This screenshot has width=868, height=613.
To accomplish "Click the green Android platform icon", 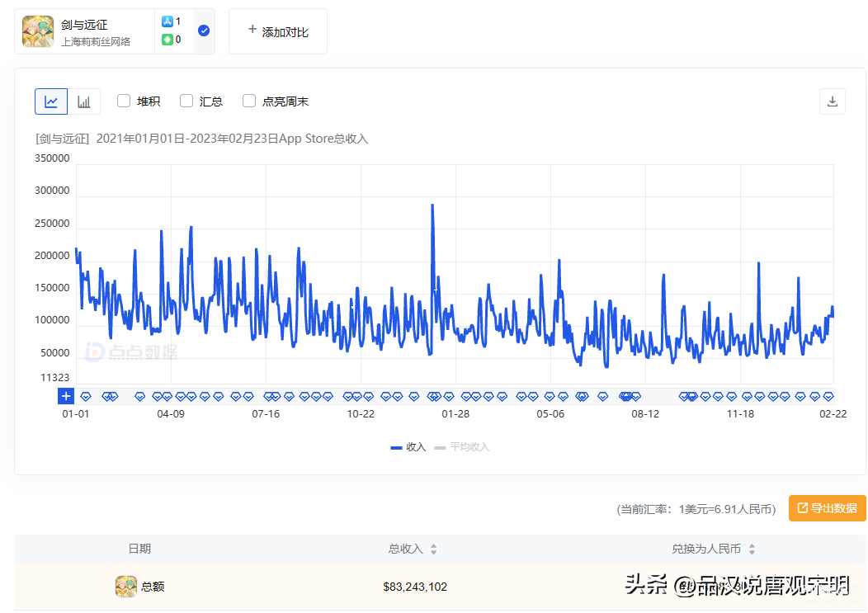I will click(167, 40).
